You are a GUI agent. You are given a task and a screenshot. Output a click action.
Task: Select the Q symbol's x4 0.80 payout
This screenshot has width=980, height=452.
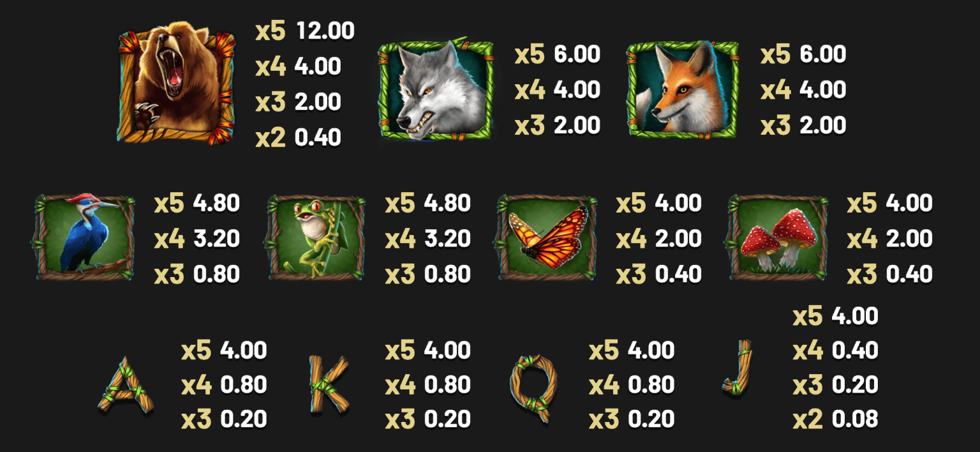[x=632, y=385]
